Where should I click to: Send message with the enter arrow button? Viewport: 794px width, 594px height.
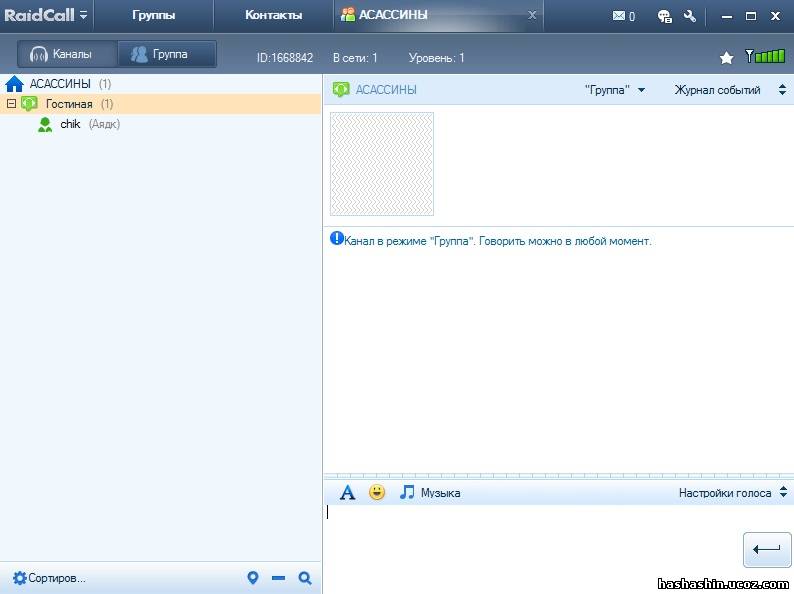click(x=767, y=549)
